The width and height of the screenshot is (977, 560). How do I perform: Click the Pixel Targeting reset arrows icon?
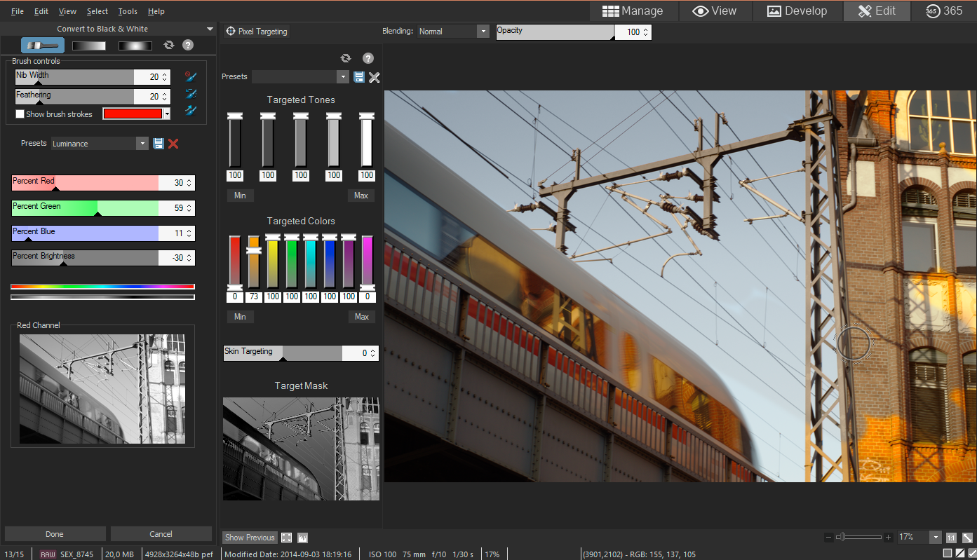point(345,58)
